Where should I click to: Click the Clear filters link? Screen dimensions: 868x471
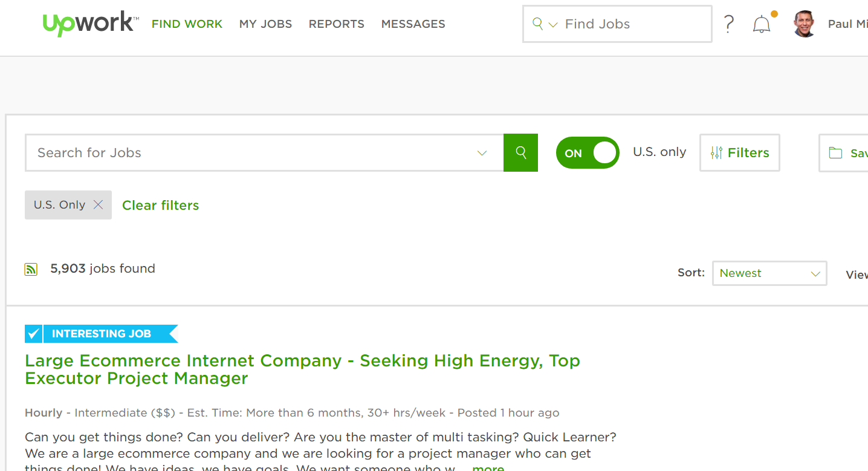161,206
